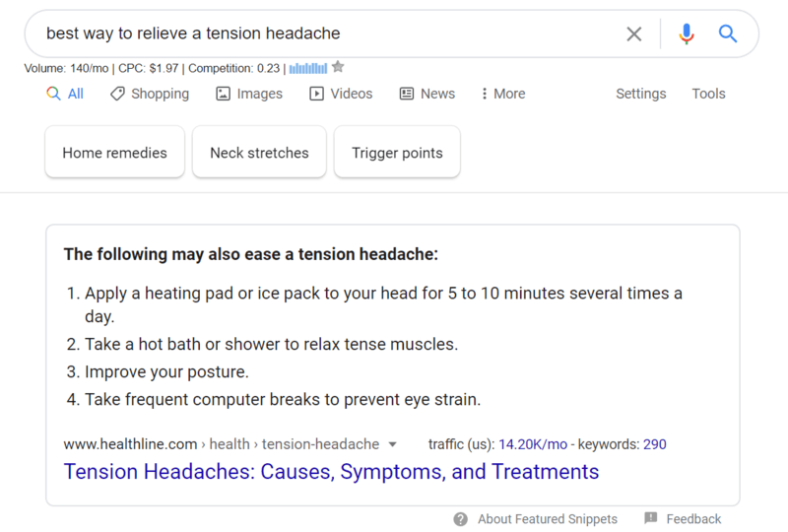Open the Tools options
Viewport: 788px width, 532px height.
pos(708,94)
